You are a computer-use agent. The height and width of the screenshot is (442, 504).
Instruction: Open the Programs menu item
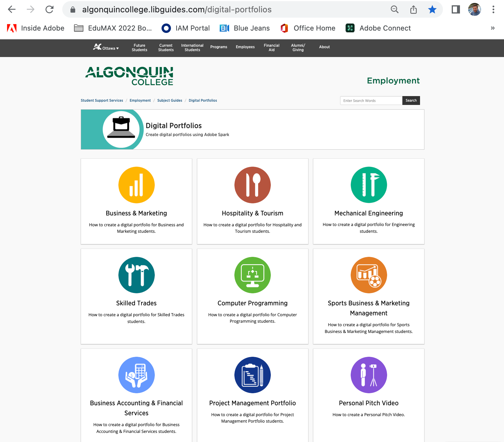219,47
